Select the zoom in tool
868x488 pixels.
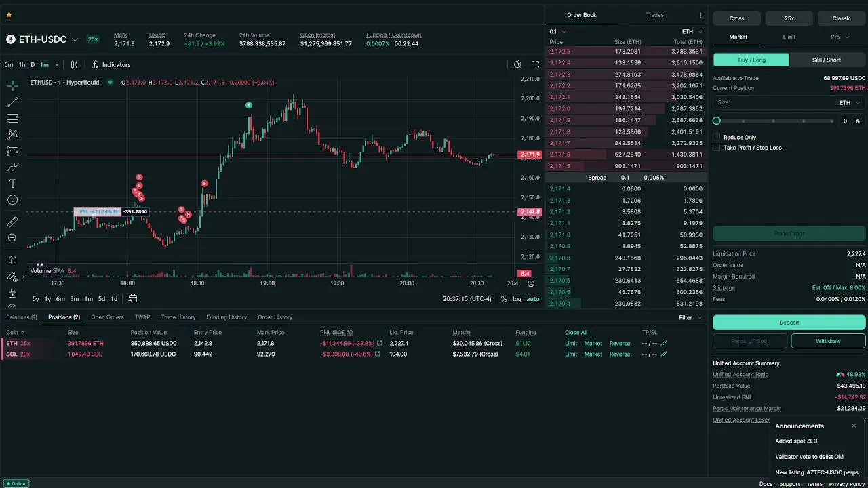click(12, 238)
